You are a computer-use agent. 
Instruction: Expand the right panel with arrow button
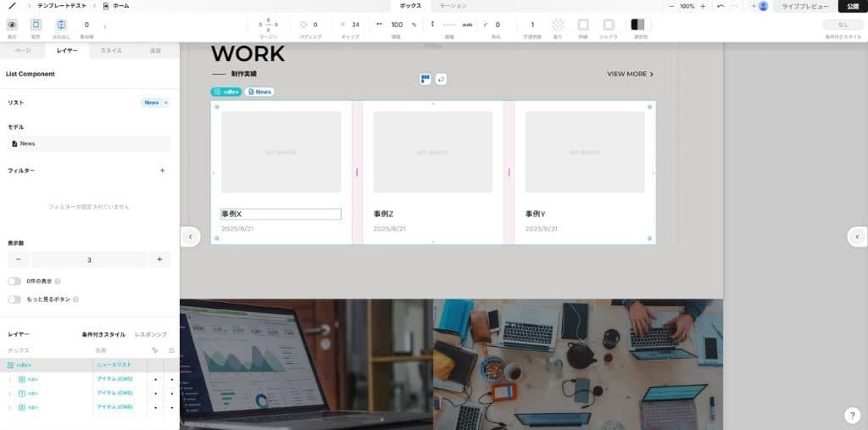[x=857, y=237]
